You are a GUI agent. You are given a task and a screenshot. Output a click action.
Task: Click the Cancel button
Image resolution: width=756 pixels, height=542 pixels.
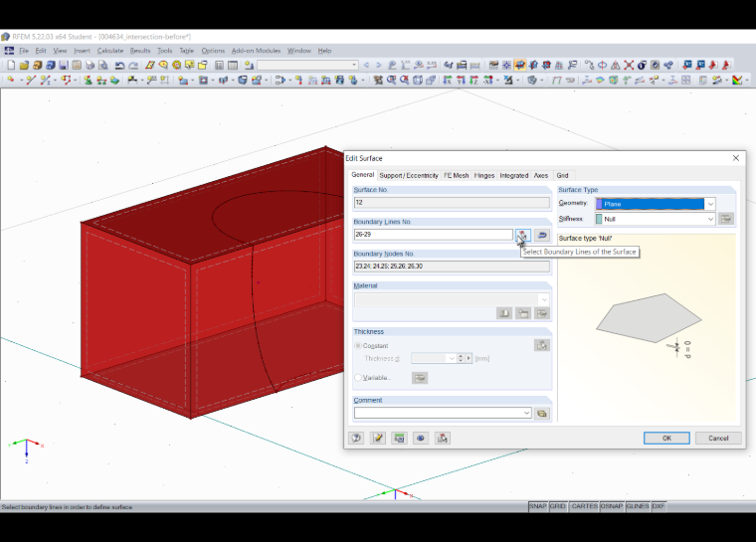(x=718, y=438)
